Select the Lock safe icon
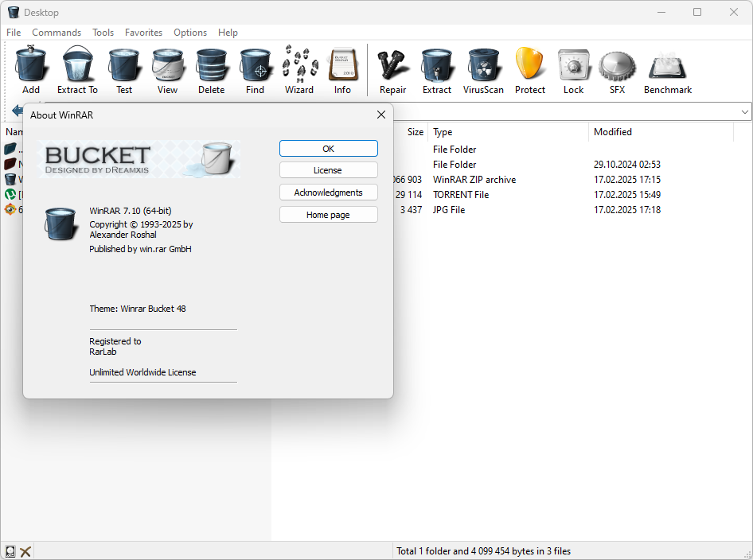The width and height of the screenshot is (753, 560). tap(573, 70)
